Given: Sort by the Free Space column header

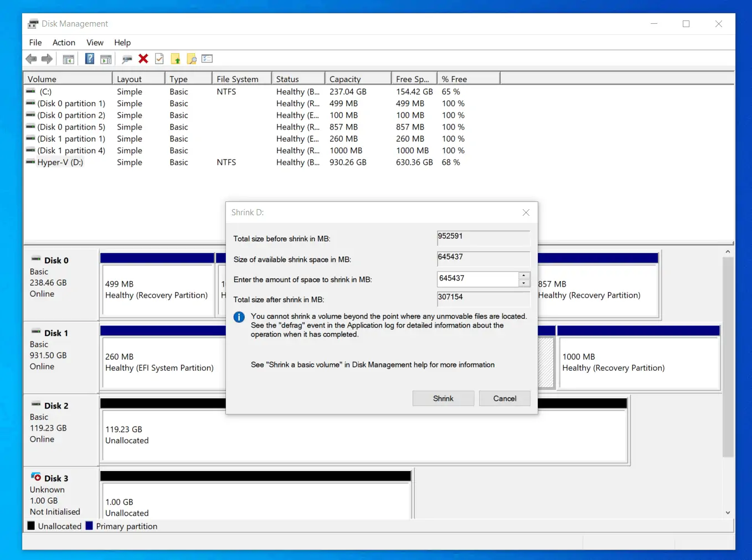Looking at the screenshot, I should [414, 79].
